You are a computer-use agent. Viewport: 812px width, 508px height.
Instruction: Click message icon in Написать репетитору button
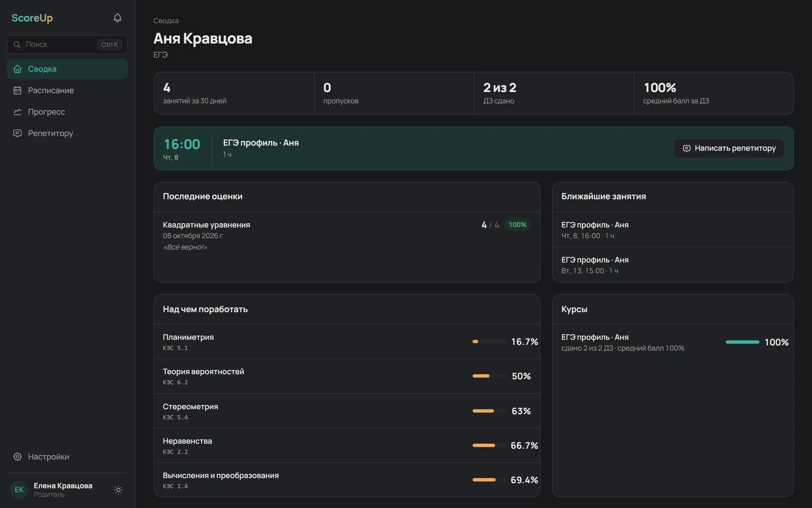[x=687, y=149]
